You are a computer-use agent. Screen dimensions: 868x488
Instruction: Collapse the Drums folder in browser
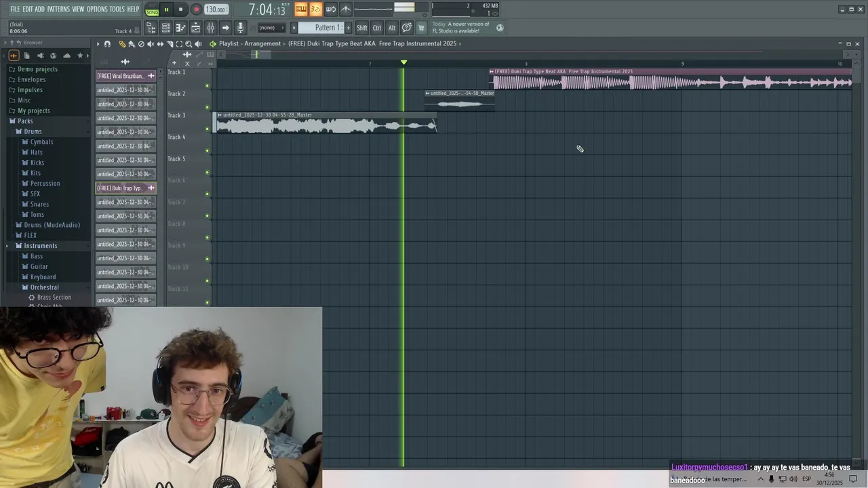(x=33, y=131)
